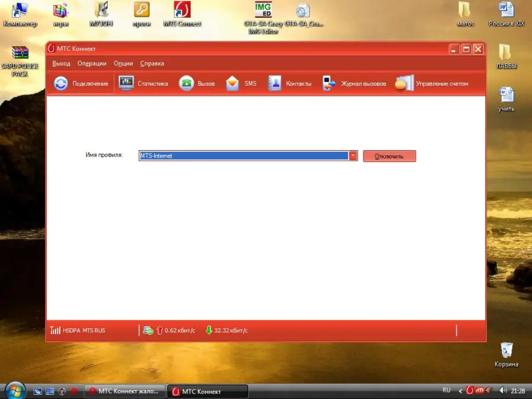This screenshot has height=399, width=532.
Task: Switch to МТС Коннект жало... taskbar window
Action: pos(125,391)
